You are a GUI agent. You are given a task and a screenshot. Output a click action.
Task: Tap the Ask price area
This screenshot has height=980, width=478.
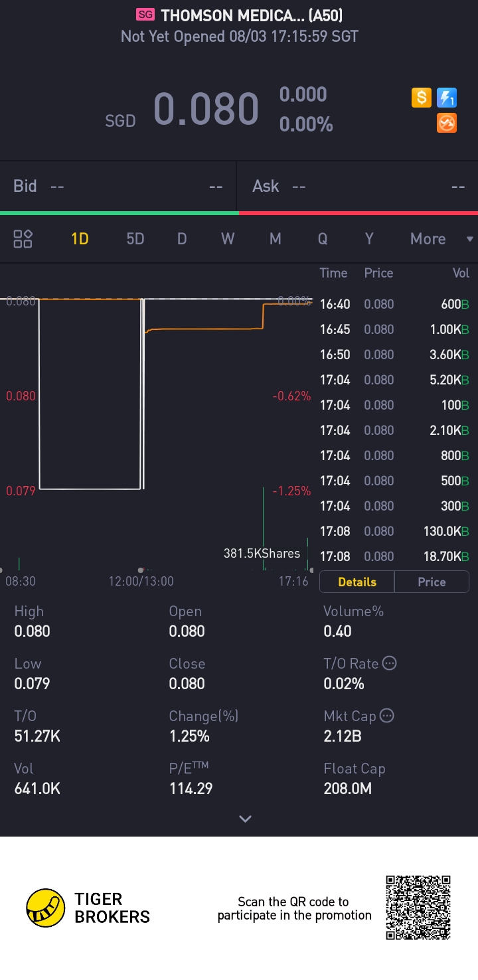(x=358, y=187)
